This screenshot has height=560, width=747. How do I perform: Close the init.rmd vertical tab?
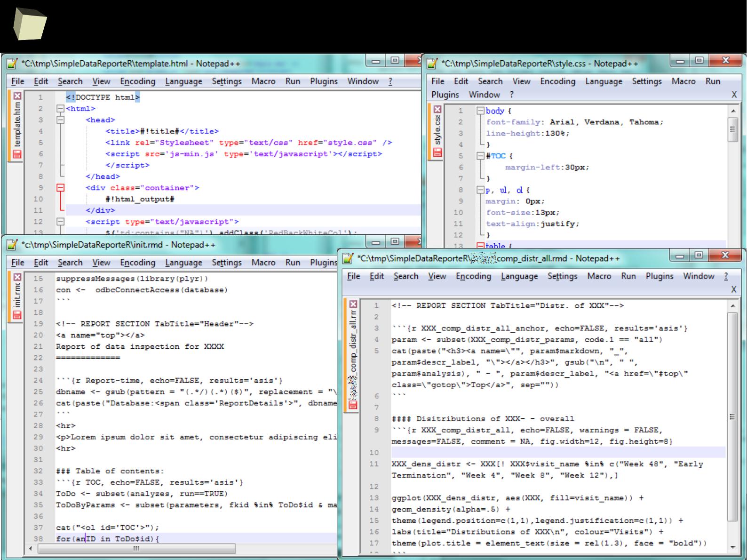coord(17,277)
